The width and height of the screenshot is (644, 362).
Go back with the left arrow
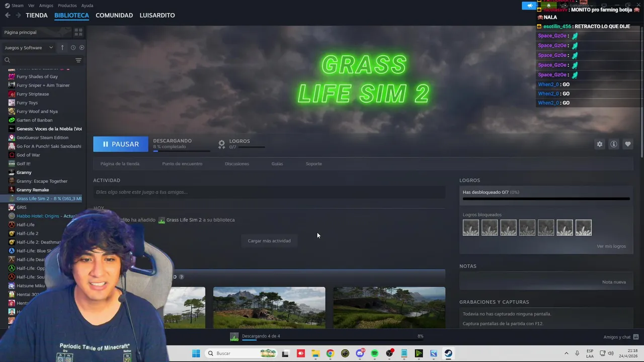8,15
